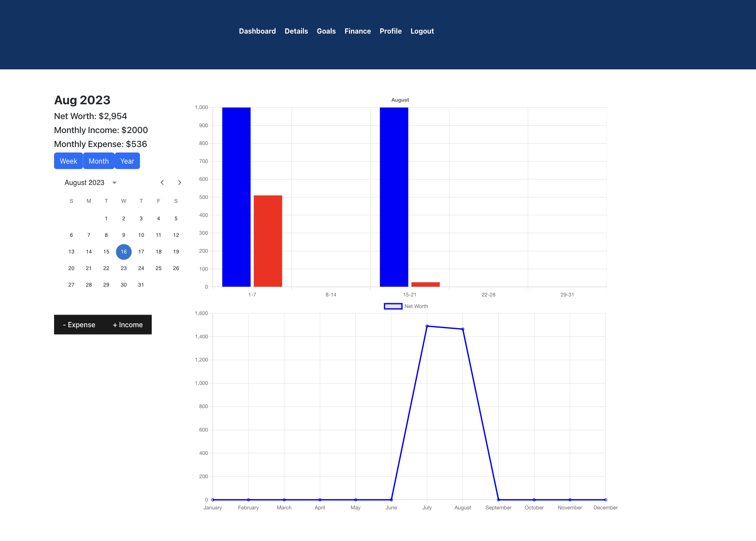Go to next month in calendar
756x541 pixels.
coord(180,182)
